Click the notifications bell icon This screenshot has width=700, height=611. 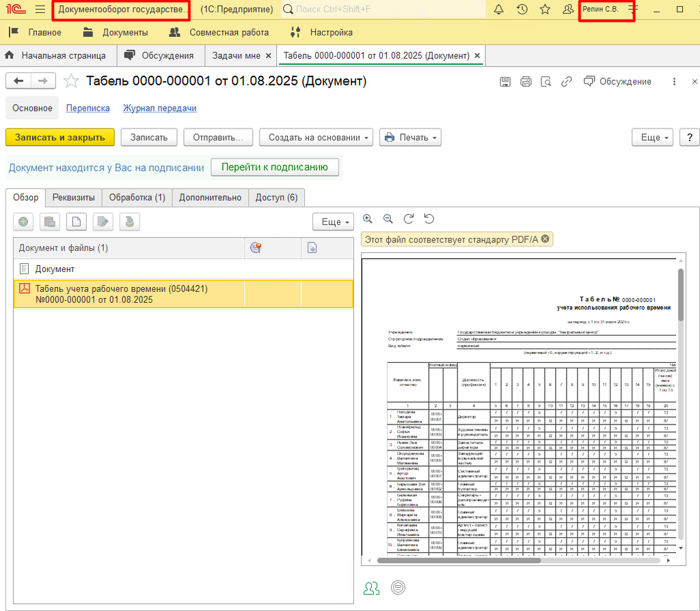coord(498,10)
